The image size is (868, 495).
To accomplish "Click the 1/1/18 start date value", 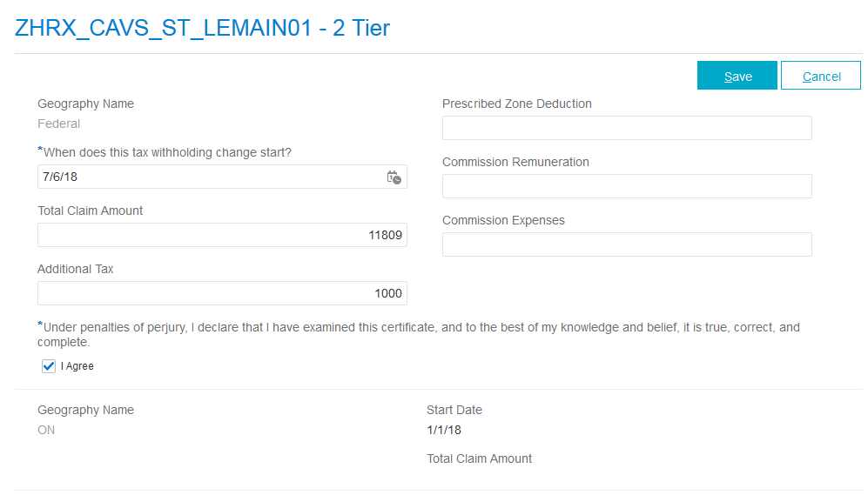I will tap(443, 430).
